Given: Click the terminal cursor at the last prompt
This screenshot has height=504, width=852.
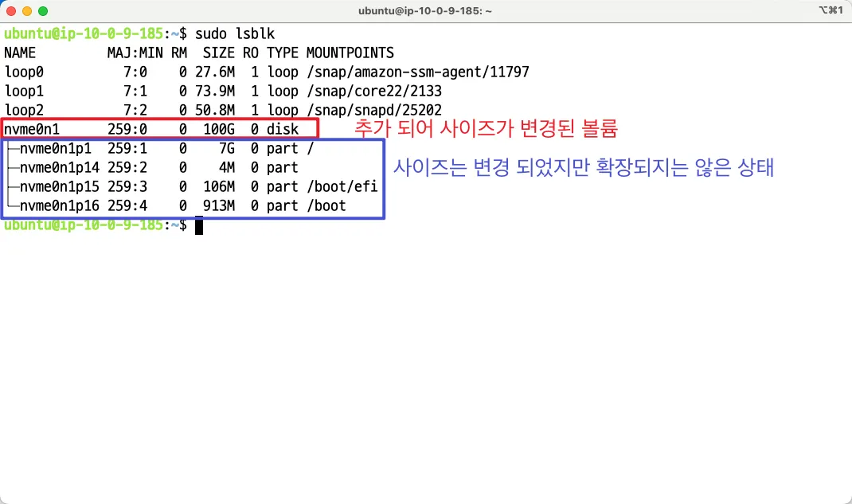Looking at the screenshot, I should pyautogui.click(x=199, y=225).
